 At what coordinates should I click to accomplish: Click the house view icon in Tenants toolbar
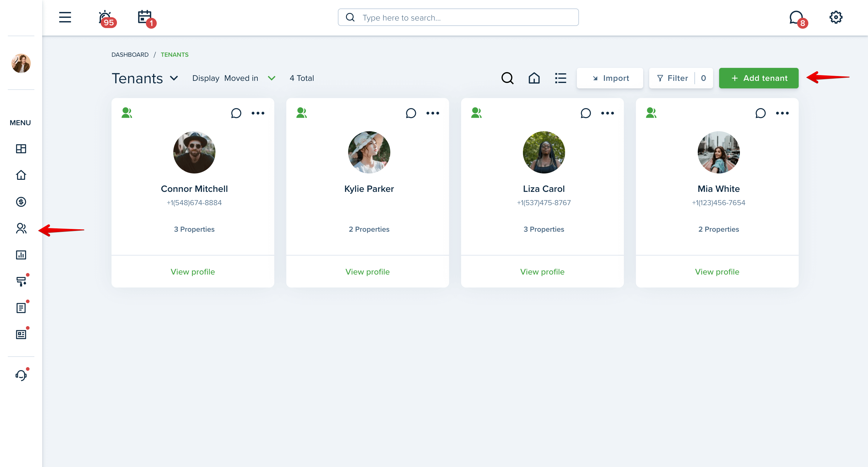(x=534, y=78)
